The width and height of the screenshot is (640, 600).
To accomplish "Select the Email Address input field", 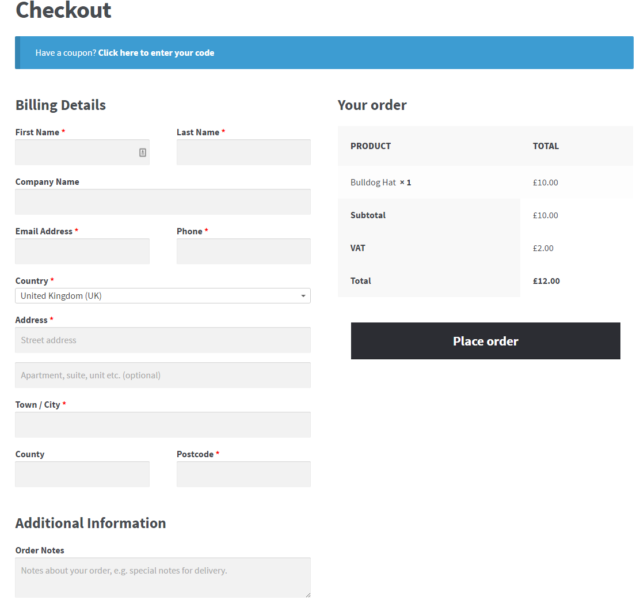I will click(x=82, y=251).
